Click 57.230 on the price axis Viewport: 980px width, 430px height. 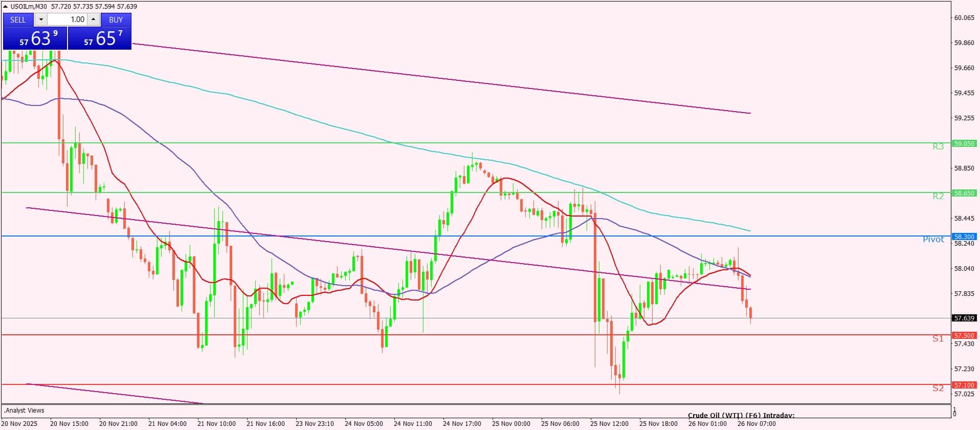[964, 369]
